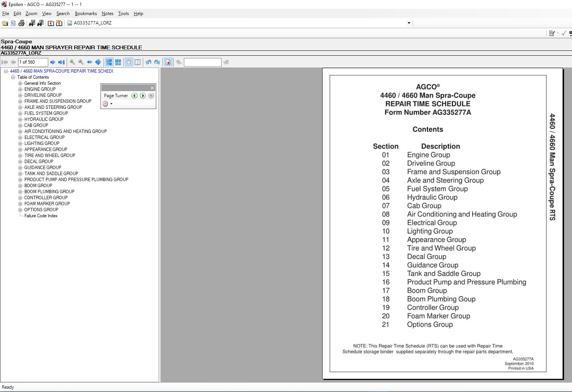Collapse the Table of Contents node
The width and height of the screenshot is (572, 392).
[13, 77]
